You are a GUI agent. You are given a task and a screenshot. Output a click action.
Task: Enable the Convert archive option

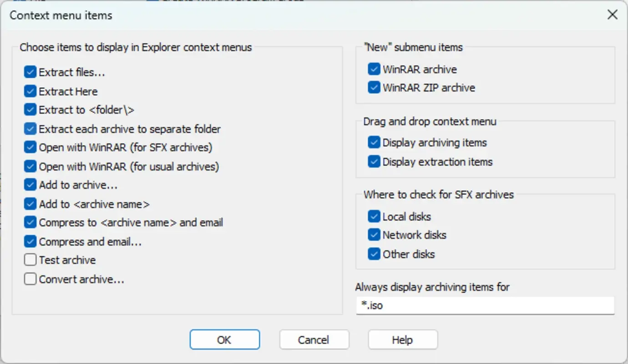tap(30, 278)
